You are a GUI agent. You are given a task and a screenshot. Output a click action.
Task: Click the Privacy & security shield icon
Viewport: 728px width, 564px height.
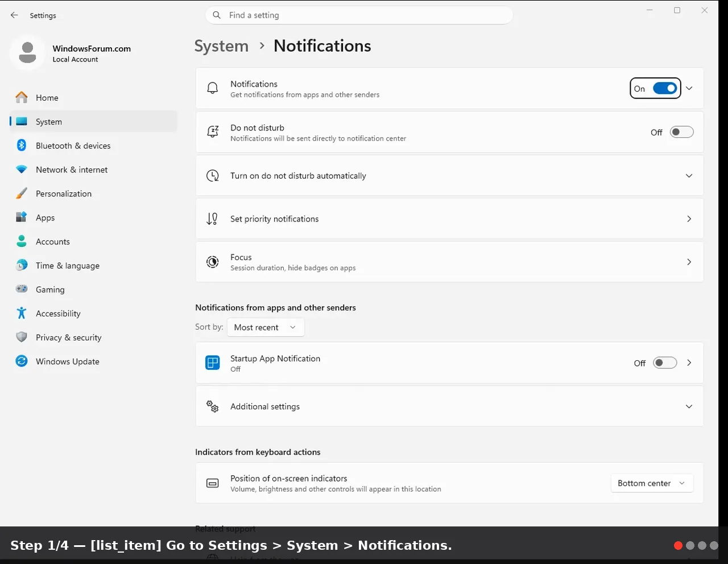coord(22,337)
